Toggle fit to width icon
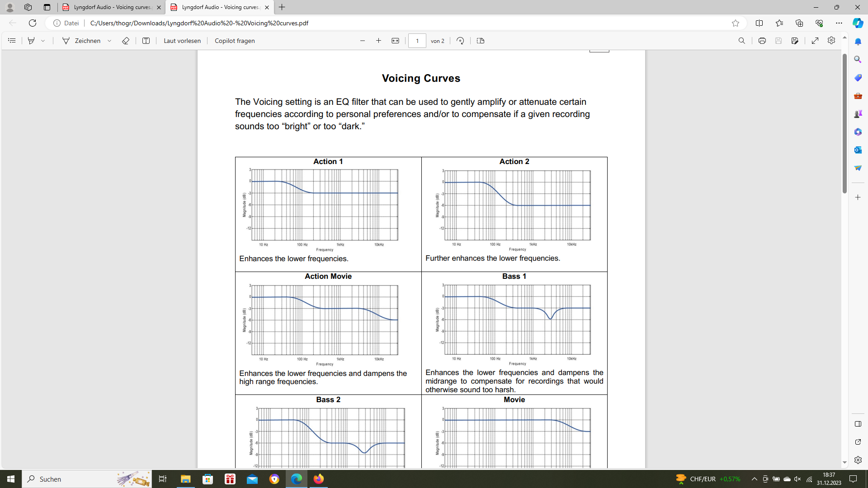Image resolution: width=868 pixels, height=488 pixels. [396, 41]
